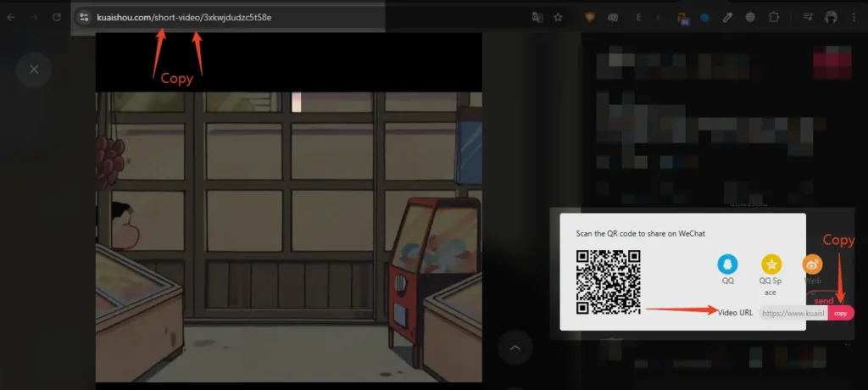This screenshot has height=390, width=868.
Task: Open the browser three-dot menu
Action: point(854,17)
